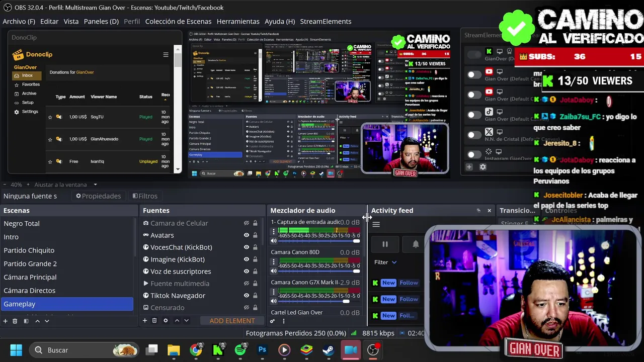644x362 pixels.
Task: Click the ADD ELEMENT button
Action: pos(232,321)
